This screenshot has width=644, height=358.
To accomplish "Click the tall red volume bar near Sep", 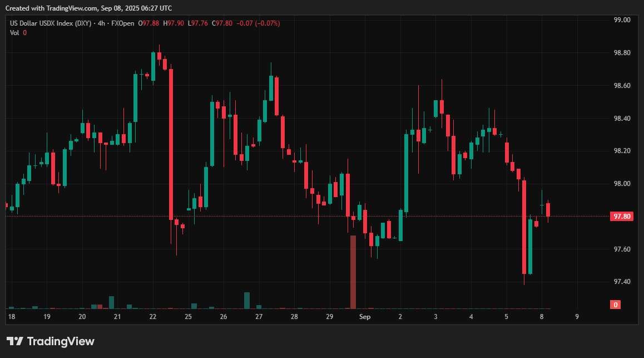I will click(353, 272).
